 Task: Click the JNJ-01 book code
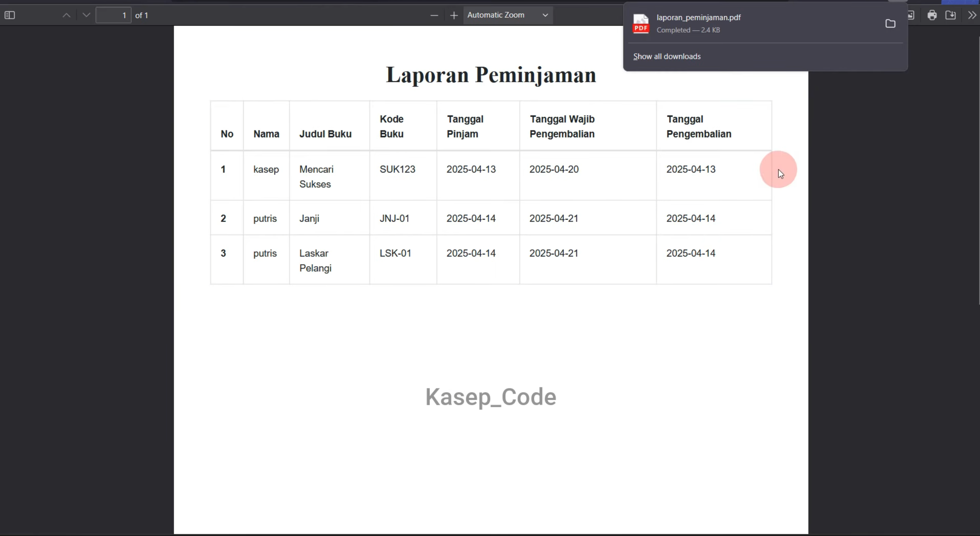[x=395, y=219]
